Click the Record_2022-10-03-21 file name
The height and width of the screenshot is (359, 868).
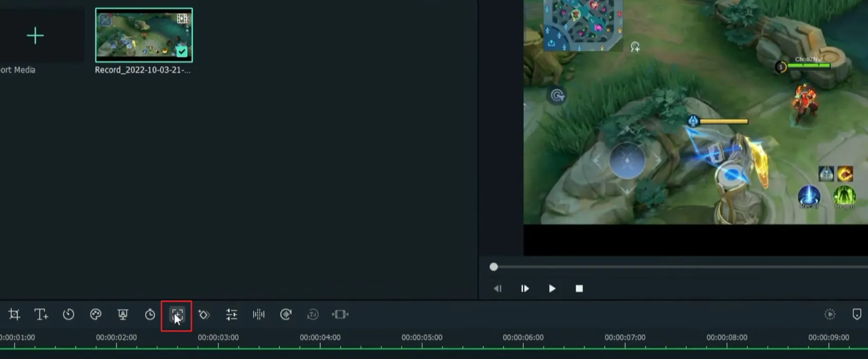(143, 70)
